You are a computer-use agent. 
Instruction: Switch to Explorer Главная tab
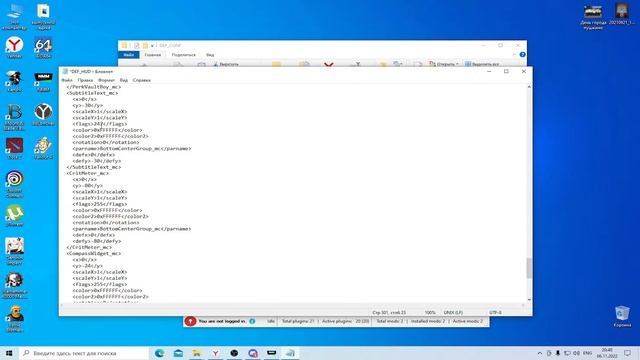[x=153, y=55]
